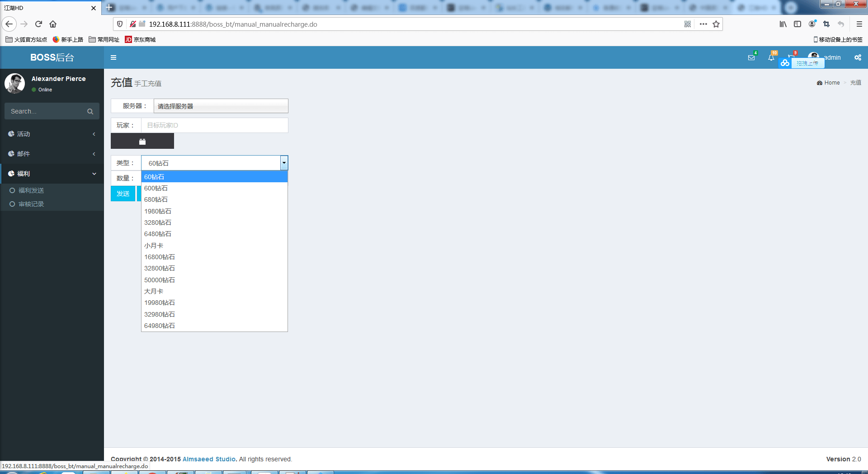Viewport: 868px width, 474px height.
Task: Open notifications bell icon
Action: click(x=771, y=57)
